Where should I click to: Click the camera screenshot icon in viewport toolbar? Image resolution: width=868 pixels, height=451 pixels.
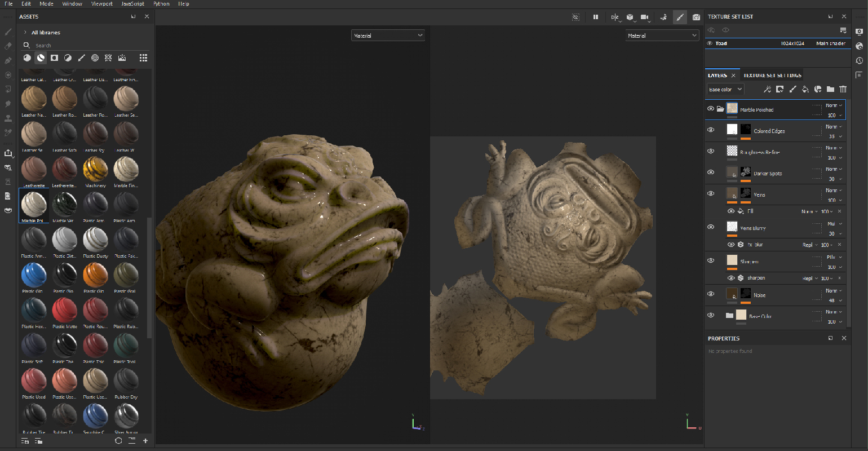click(696, 17)
